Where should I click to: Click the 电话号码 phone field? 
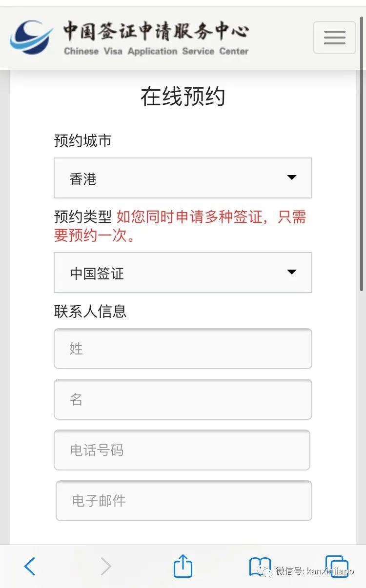182,450
